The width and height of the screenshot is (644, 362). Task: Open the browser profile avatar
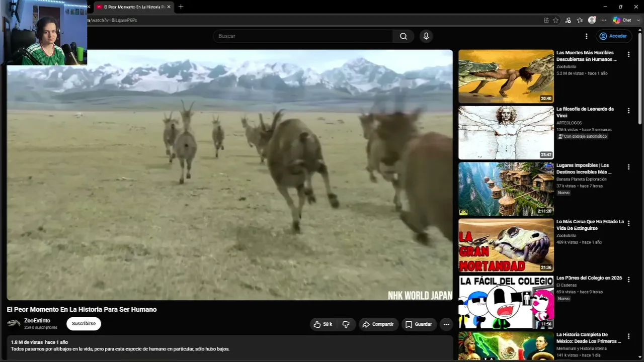tap(592, 20)
